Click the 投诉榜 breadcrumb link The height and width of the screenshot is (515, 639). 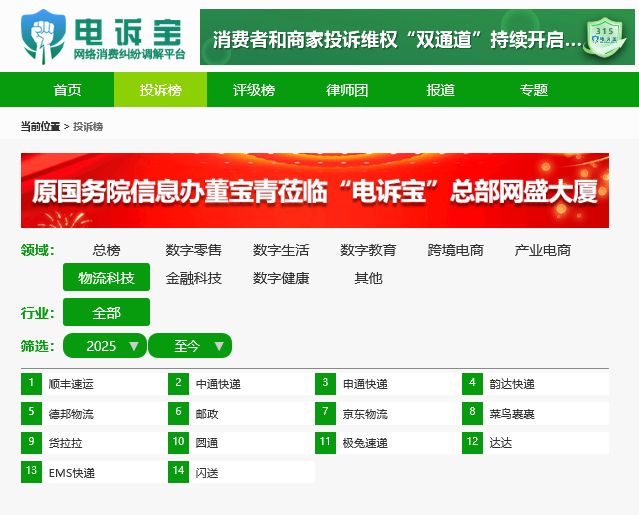coord(88,127)
